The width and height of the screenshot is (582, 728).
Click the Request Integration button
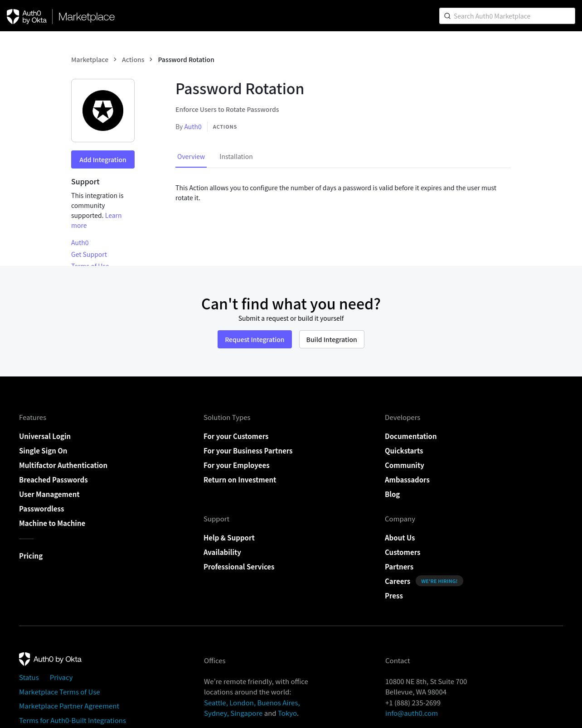coord(255,339)
